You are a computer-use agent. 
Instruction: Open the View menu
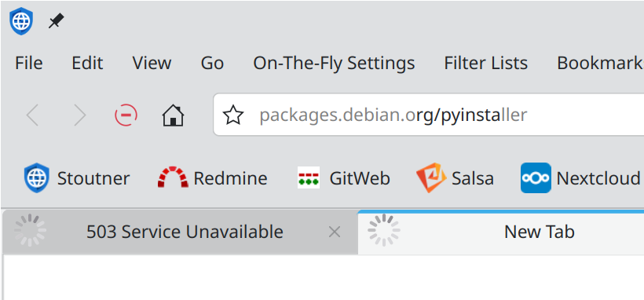point(152,64)
